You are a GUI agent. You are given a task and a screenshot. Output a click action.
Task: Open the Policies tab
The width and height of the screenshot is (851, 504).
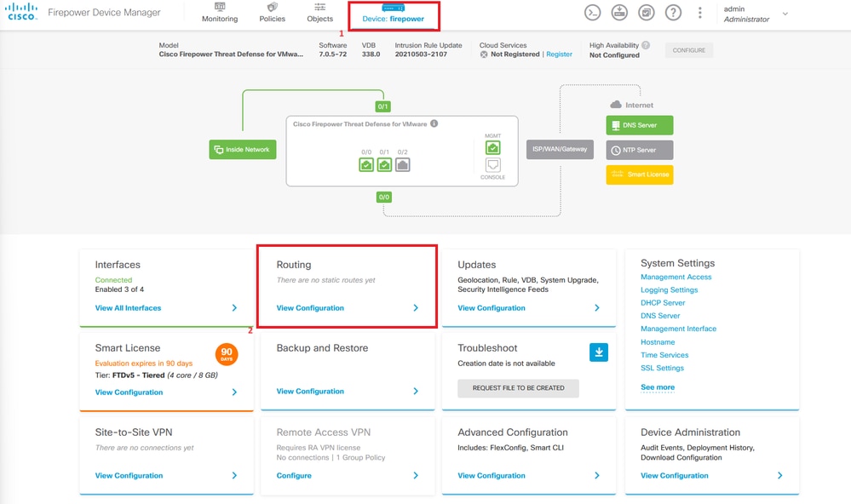[272, 13]
